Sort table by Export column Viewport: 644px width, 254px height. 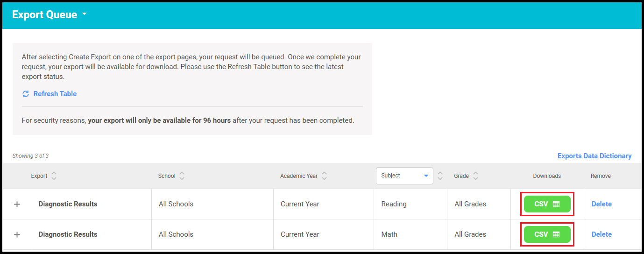pos(54,176)
